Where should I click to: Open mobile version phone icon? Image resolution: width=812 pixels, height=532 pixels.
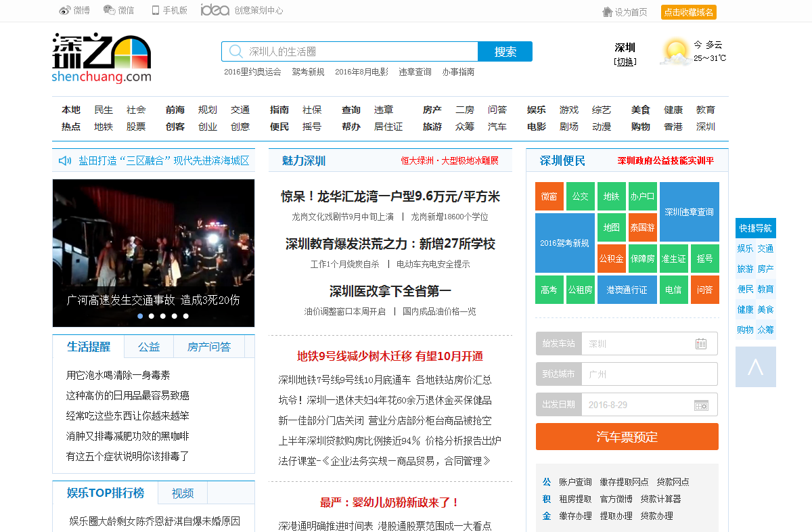point(156,10)
